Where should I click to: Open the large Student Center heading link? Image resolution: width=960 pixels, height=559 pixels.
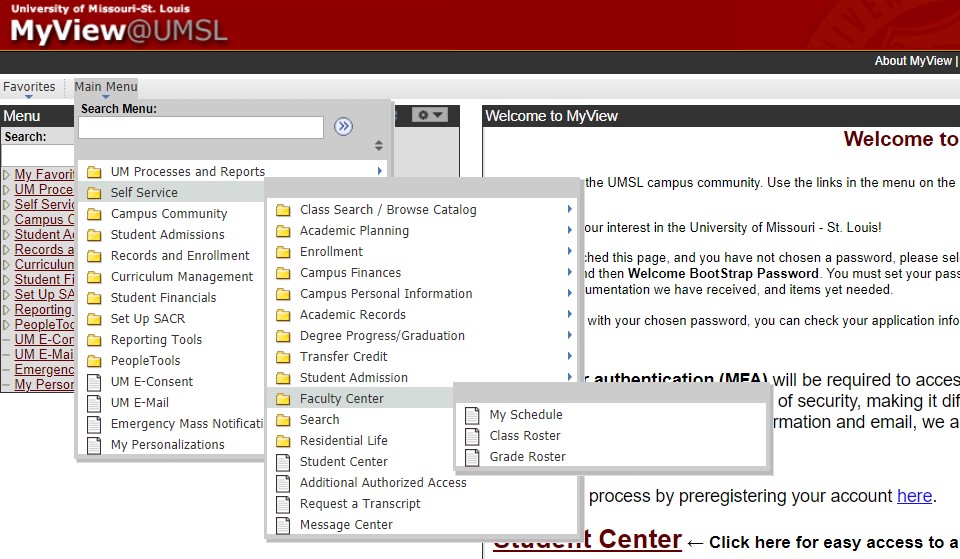[x=587, y=541]
